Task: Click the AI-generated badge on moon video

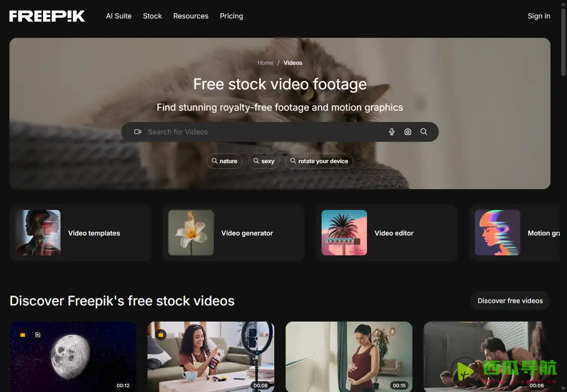Action: [x=38, y=335]
